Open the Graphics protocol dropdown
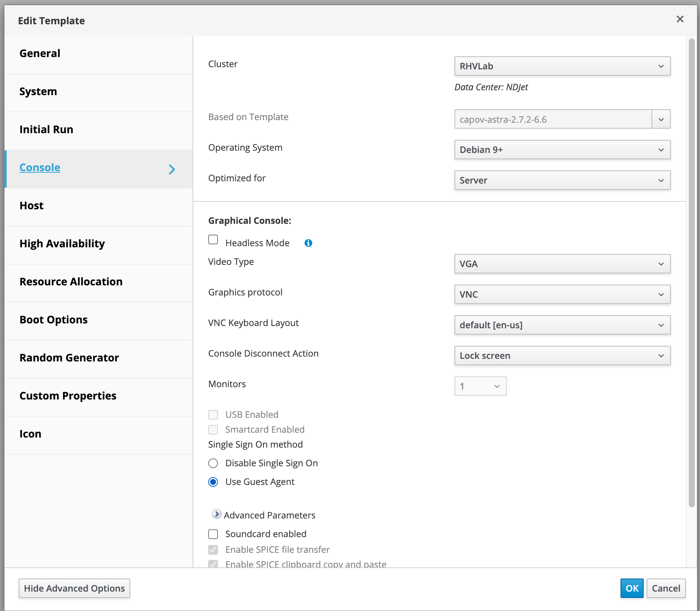Screen dimensions: 700x611 click(x=562, y=295)
